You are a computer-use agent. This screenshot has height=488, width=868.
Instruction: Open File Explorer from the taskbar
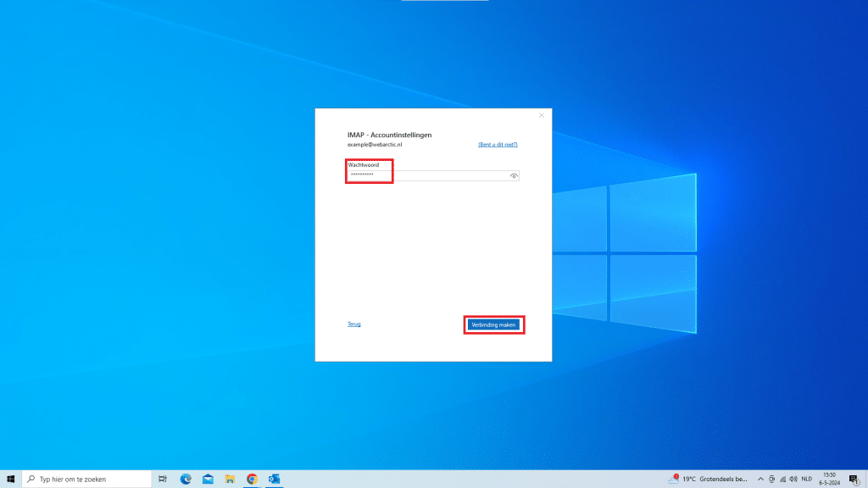(230, 479)
